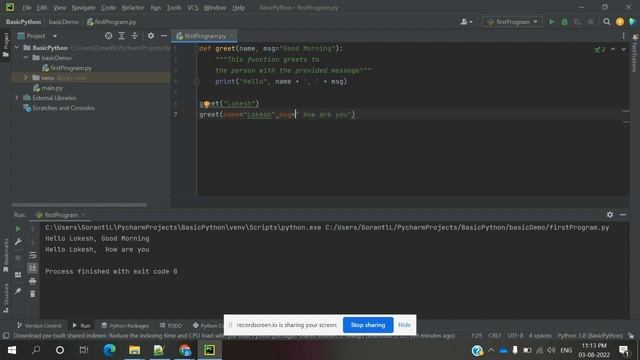Toggle Bookmarks tool window on left stripe
The width and height of the screenshot is (640, 360).
(x=6, y=256)
